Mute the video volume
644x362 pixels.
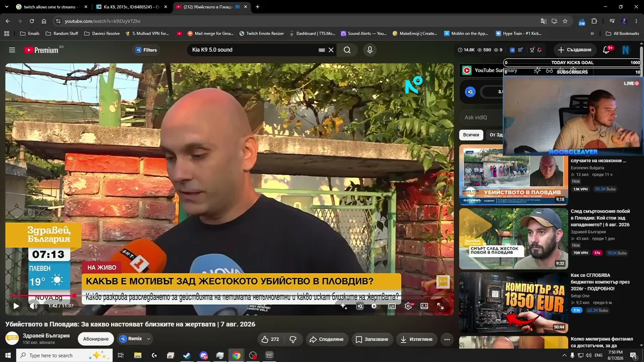click(x=33, y=306)
